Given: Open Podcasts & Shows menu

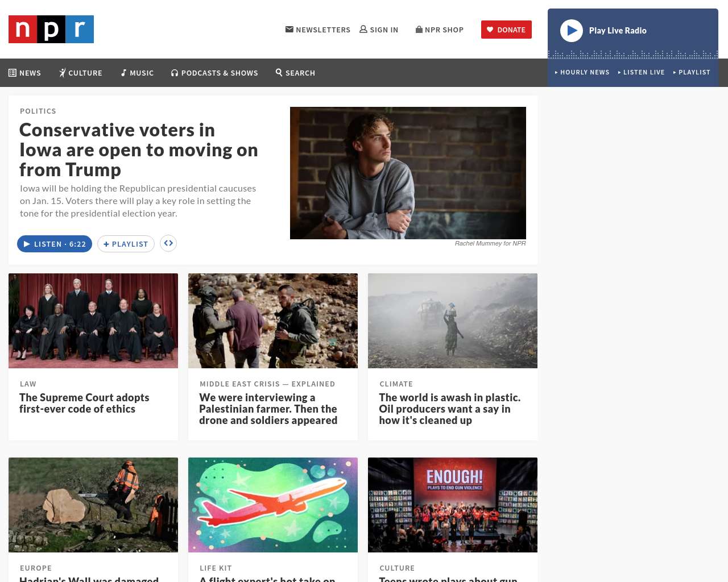Looking at the screenshot, I should coord(214,73).
